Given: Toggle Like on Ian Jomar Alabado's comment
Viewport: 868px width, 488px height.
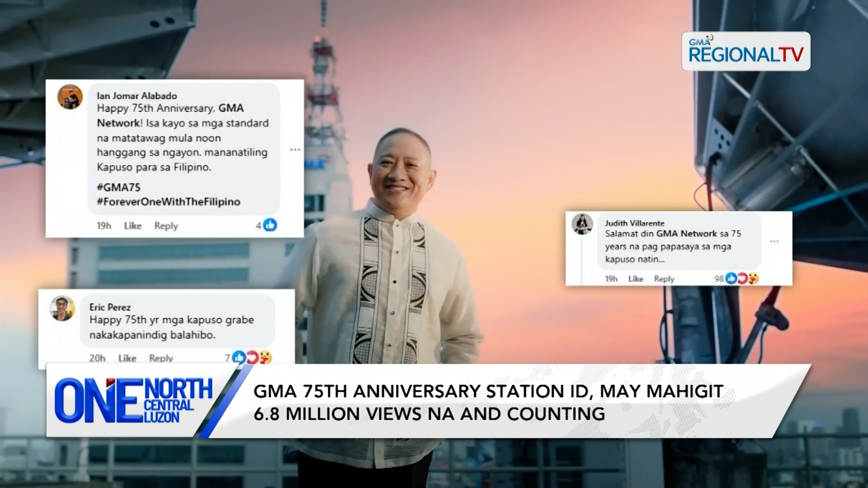Looking at the screenshot, I should pyautogui.click(x=132, y=225).
